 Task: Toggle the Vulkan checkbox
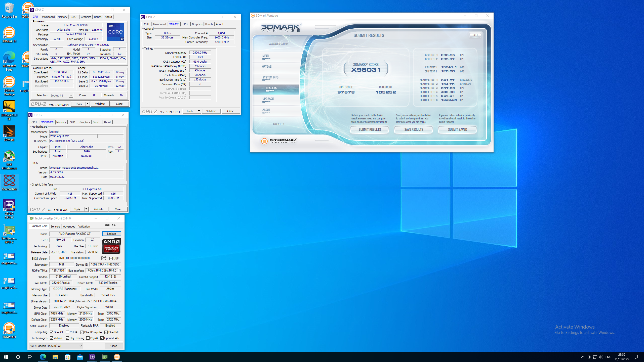[x=51, y=338]
